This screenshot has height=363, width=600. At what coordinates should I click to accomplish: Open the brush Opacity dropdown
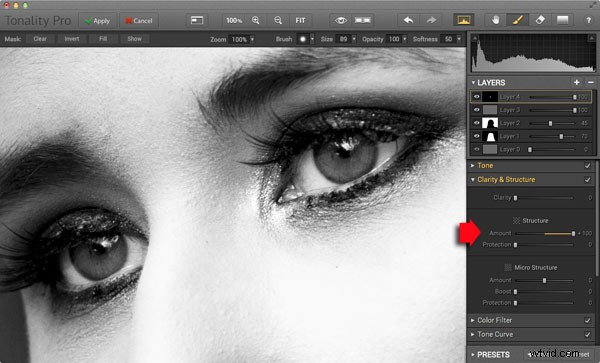[x=404, y=39]
